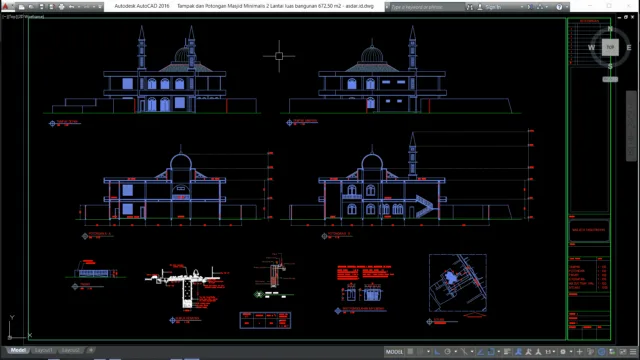This screenshot has height=360, width=640.
Task: Click the annotation monitor plus icon
Action: click(580, 352)
